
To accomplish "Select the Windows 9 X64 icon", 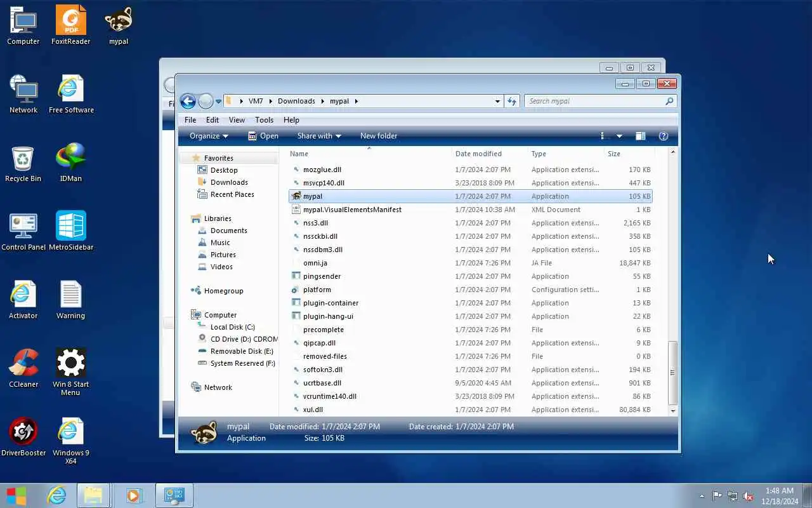I will [70, 441].
